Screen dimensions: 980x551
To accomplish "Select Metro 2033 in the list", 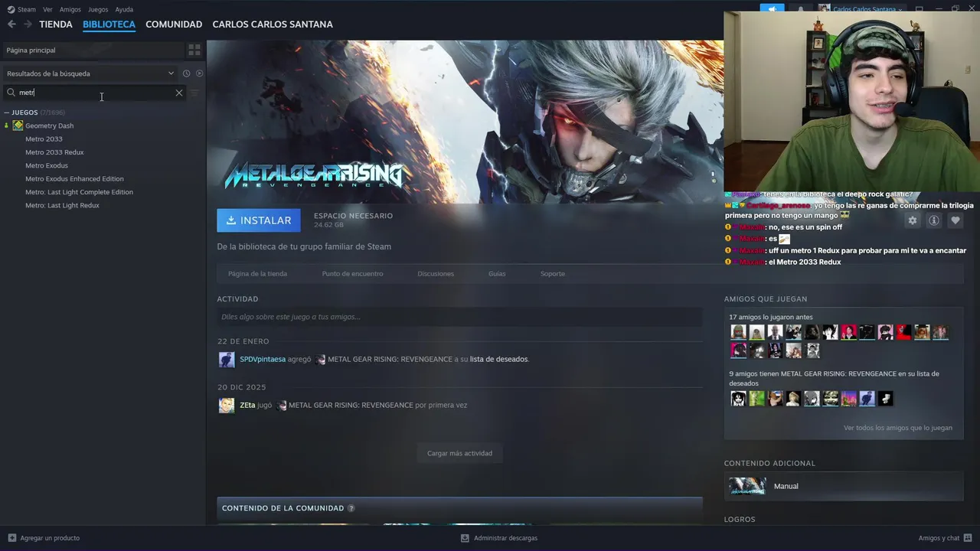I will 44,139.
